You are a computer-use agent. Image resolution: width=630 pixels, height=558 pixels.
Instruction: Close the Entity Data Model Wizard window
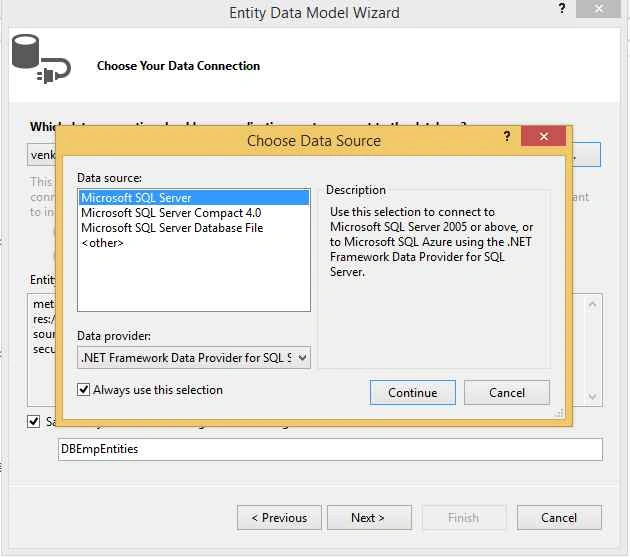(x=598, y=8)
